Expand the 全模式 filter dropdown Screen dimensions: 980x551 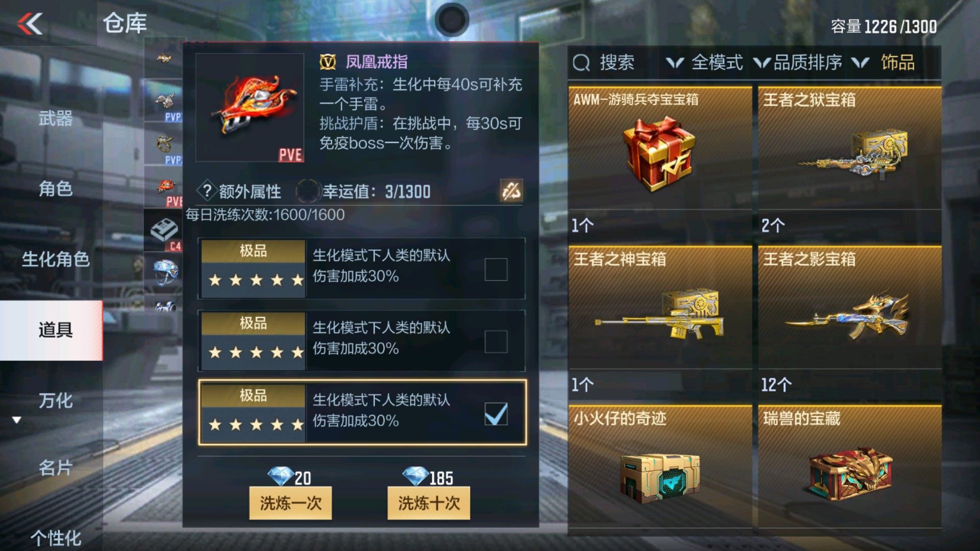click(x=704, y=63)
